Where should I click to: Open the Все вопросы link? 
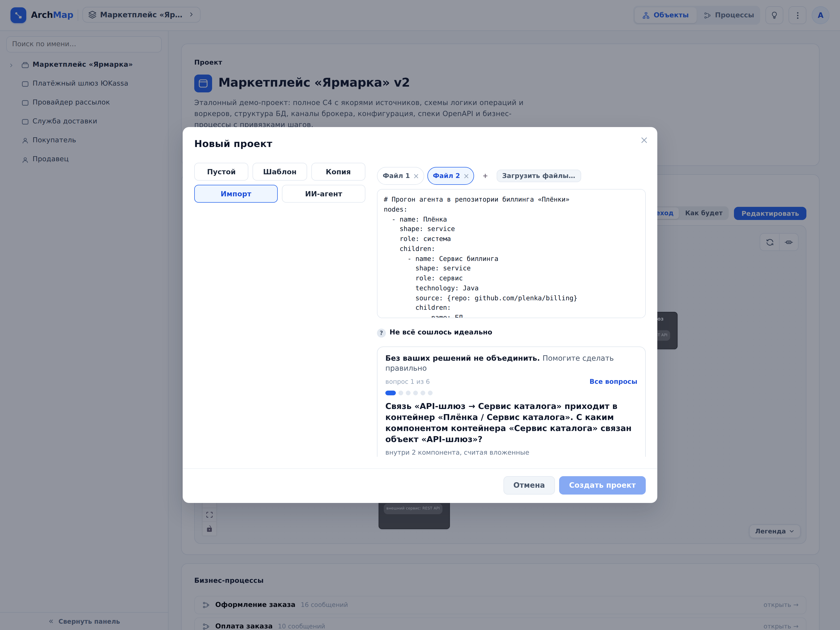(x=613, y=382)
